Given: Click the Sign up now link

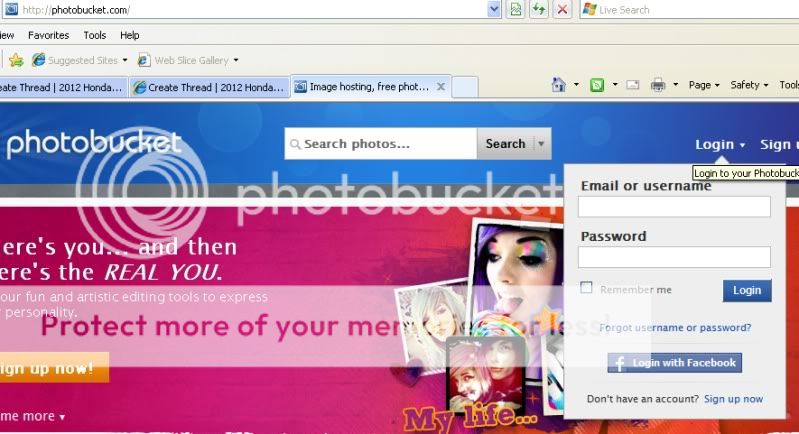Looking at the screenshot, I should coord(733,399).
